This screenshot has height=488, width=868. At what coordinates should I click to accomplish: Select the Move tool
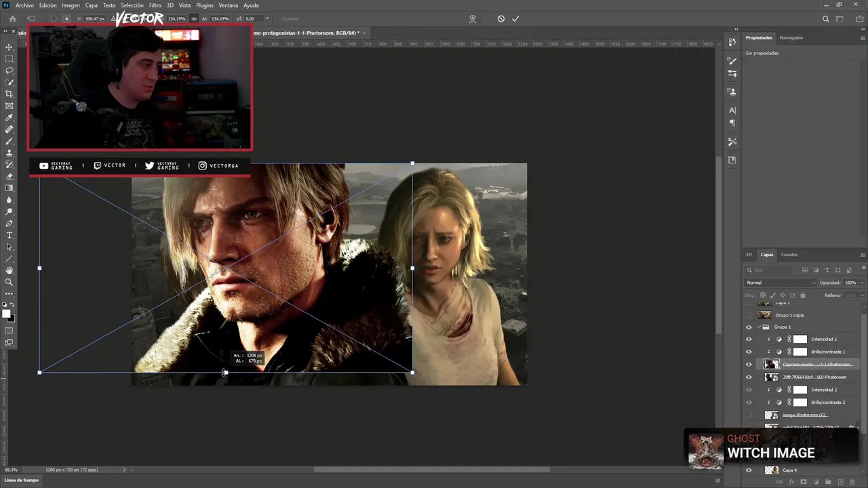click(x=9, y=47)
